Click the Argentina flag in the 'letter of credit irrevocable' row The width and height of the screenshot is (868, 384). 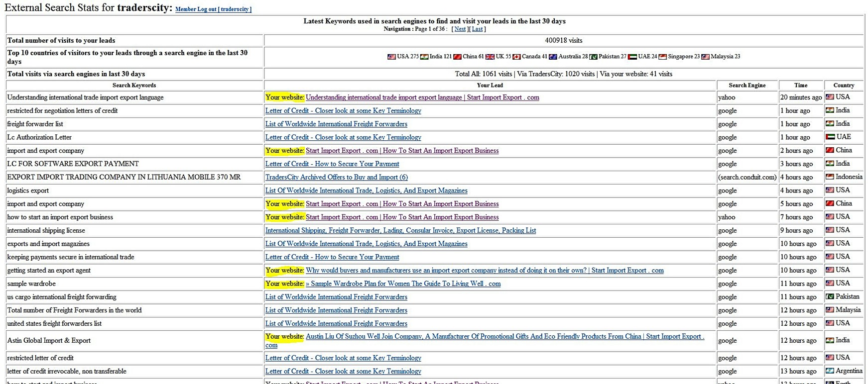click(x=830, y=371)
